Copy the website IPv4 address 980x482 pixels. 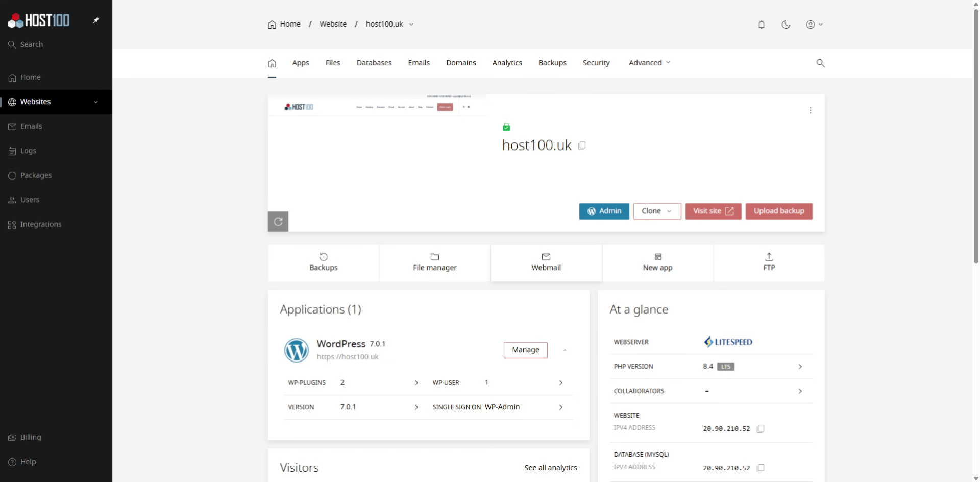click(x=761, y=429)
